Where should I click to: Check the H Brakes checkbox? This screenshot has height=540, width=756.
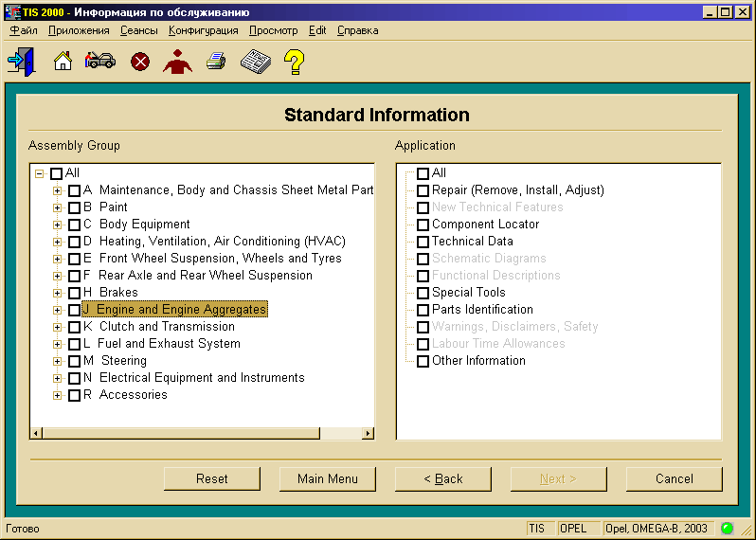click(74, 293)
